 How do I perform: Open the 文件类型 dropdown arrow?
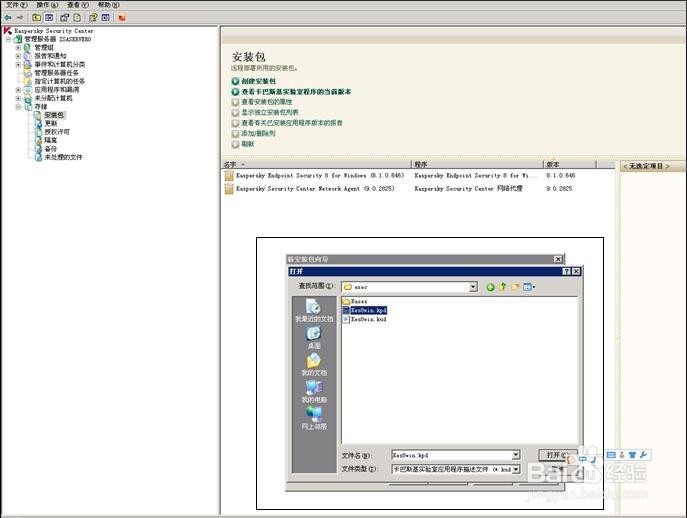click(x=516, y=469)
